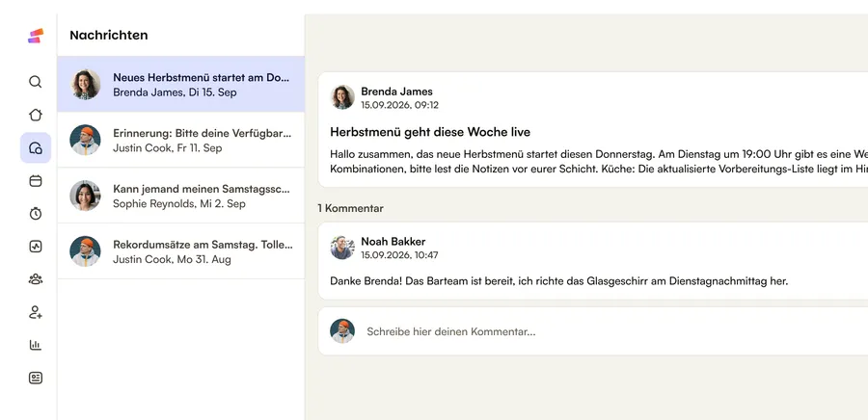Image resolution: width=868 pixels, height=420 pixels.
Task: Click 'Justin Cook, Fr 11. Sep' subtitle
Action: pyautogui.click(x=168, y=148)
